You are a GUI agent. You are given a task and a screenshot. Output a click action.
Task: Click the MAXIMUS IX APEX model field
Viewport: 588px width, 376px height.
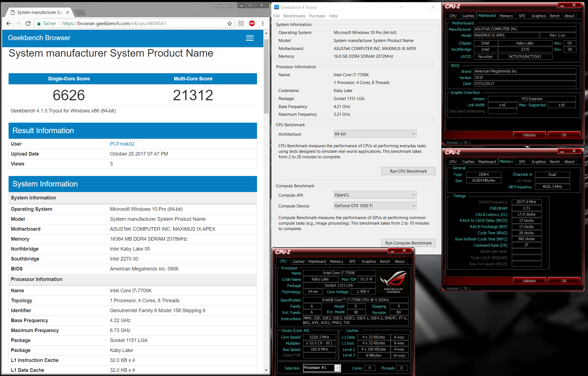(x=506, y=35)
